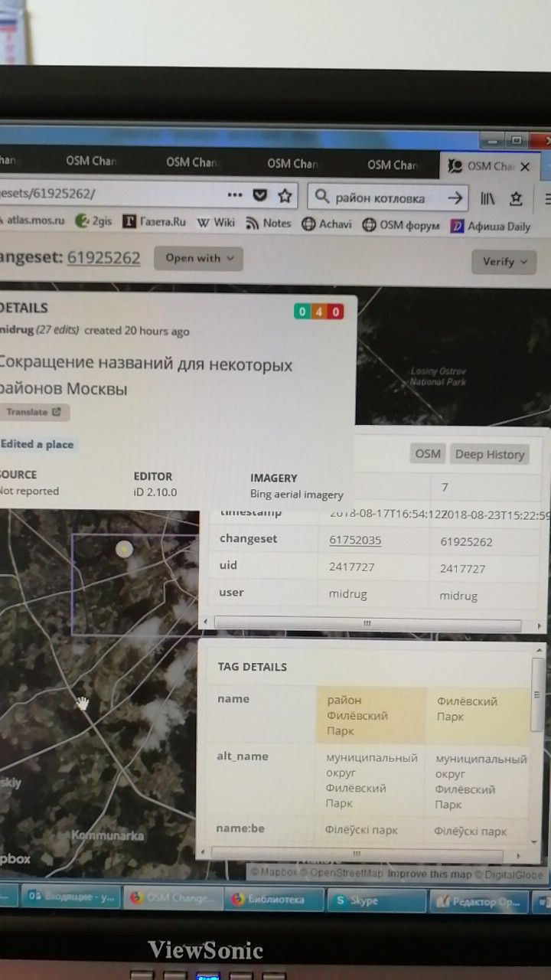The width and height of the screenshot is (551, 980).
Task: Open Skype from the taskbar
Action: 376,900
